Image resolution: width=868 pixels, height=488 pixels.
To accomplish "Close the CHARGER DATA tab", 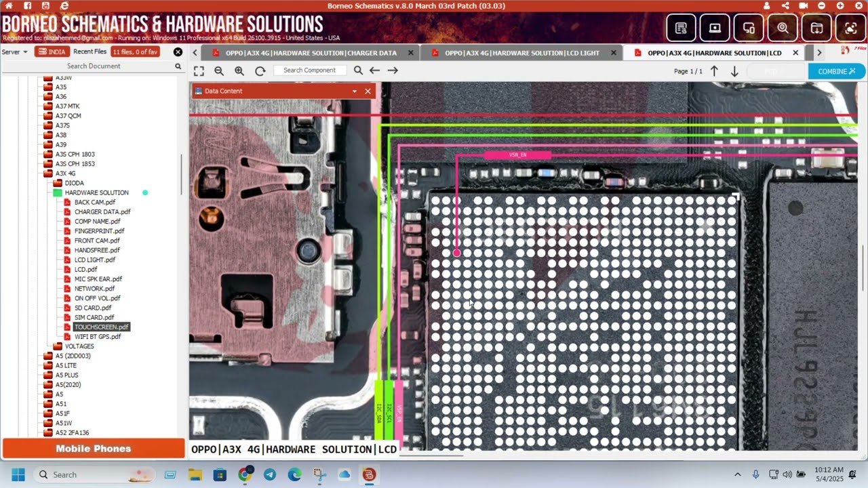I will pyautogui.click(x=410, y=53).
